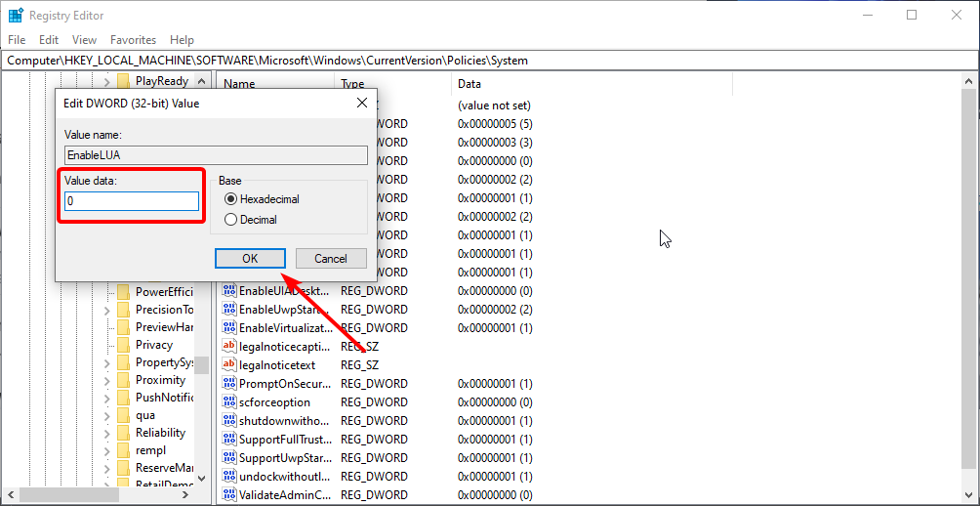The height and width of the screenshot is (506, 980).
Task: Click the Proximity folder icon
Action: click(x=123, y=380)
